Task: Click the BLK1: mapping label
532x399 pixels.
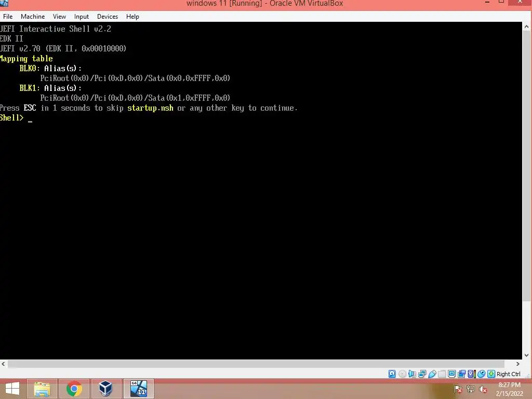Action: 30,88
